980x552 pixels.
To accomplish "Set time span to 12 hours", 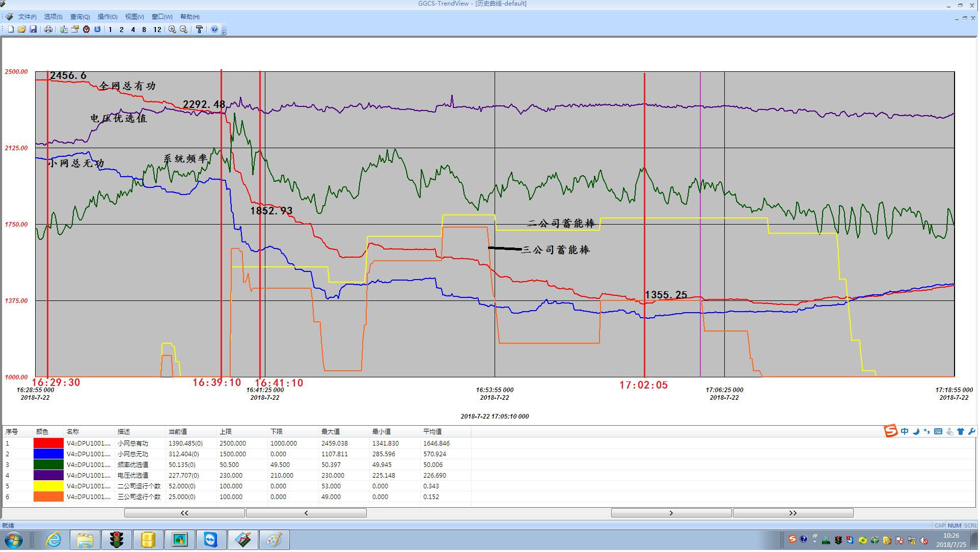I will [x=157, y=30].
